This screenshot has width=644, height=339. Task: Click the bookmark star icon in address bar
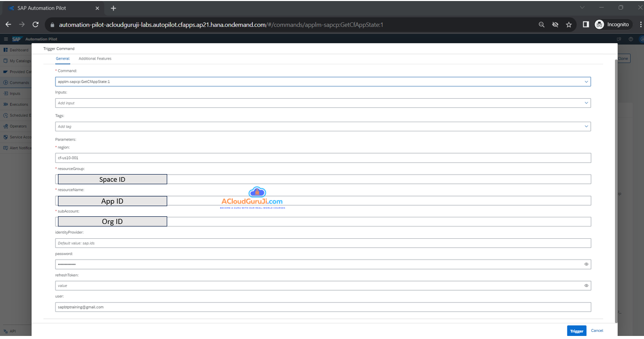coord(569,24)
